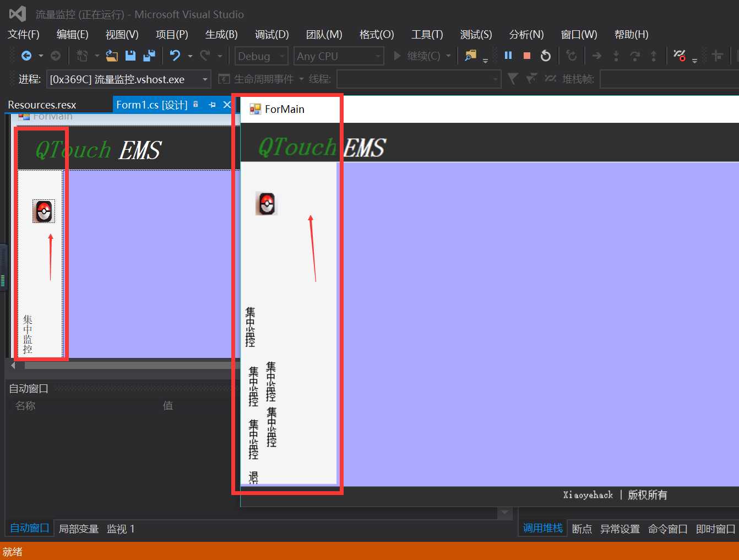Click the Find in Files icon
The image size is (739, 560).
470,56
